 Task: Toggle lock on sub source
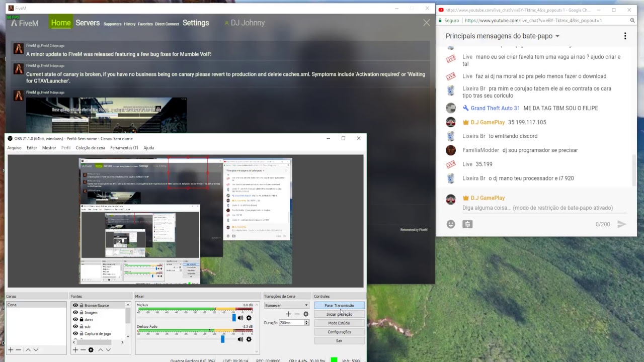click(x=82, y=326)
